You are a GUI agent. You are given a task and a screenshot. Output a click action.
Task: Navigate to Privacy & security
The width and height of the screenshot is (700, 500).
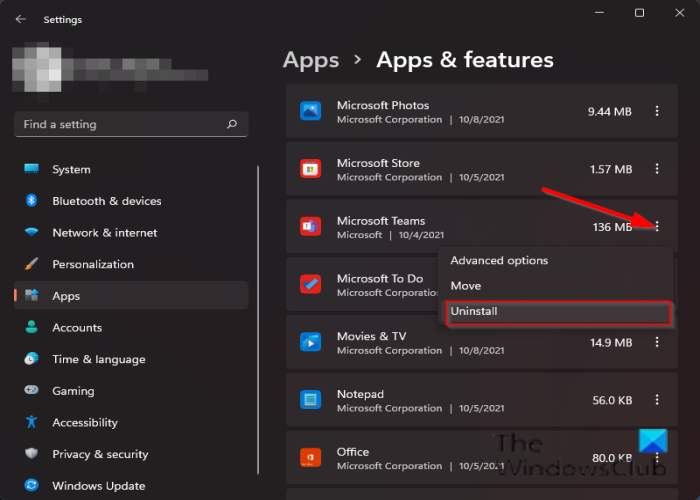[100, 454]
